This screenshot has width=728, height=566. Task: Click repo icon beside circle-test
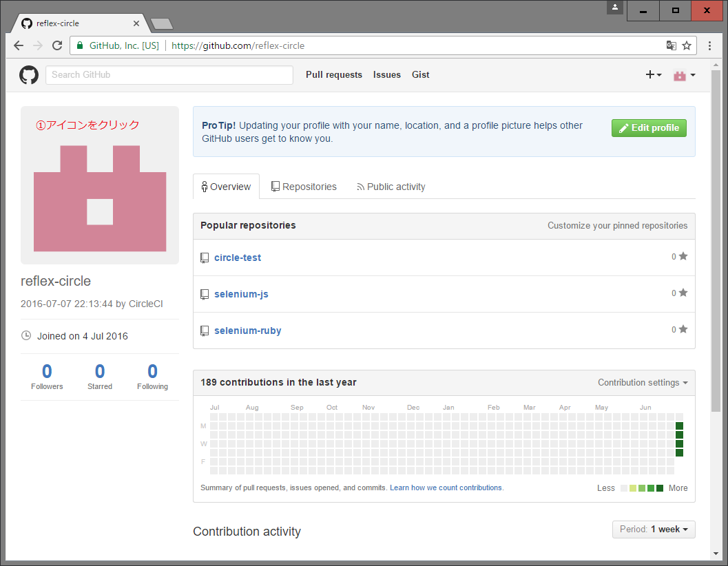click(205, 258)
